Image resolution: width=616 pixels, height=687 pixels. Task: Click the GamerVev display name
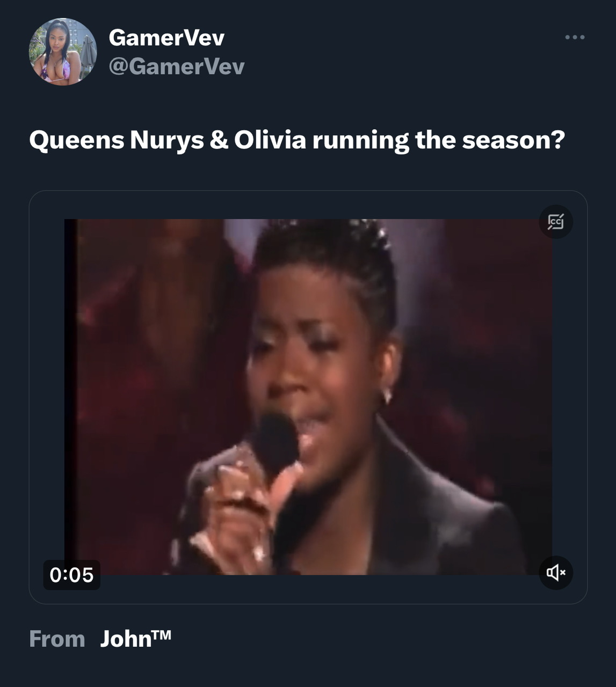(x=166, y=37)
